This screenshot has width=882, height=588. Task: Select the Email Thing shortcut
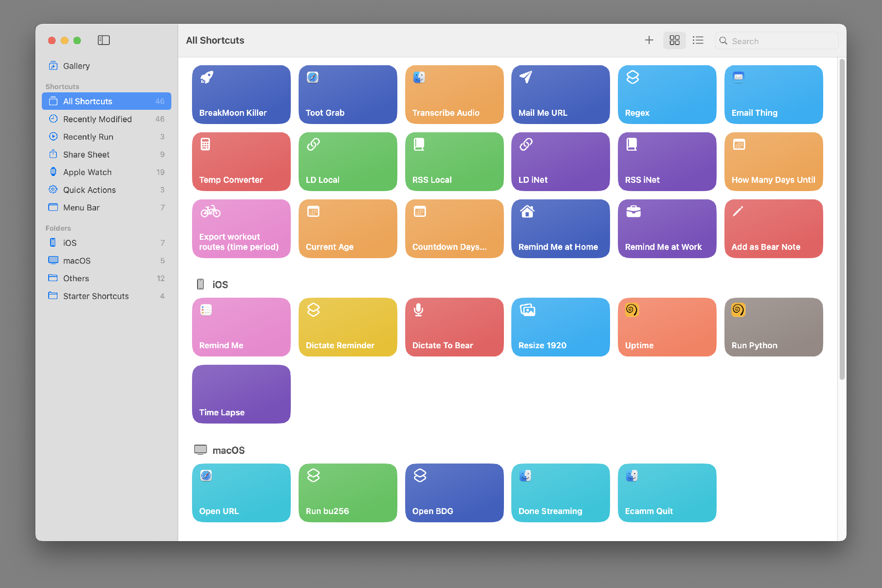(773, 94)
